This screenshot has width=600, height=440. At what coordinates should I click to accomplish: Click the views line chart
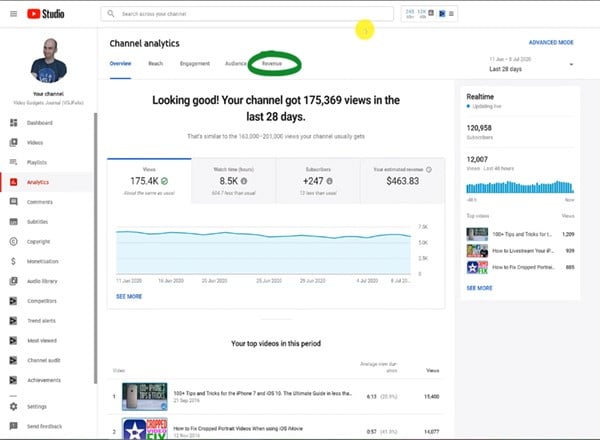click(x=263, y=252)
